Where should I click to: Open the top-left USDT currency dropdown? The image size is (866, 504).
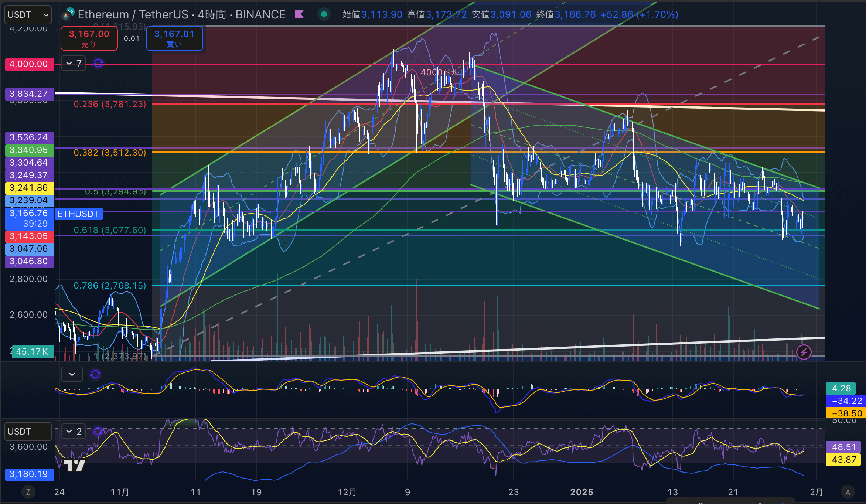[x=28, y=15]
